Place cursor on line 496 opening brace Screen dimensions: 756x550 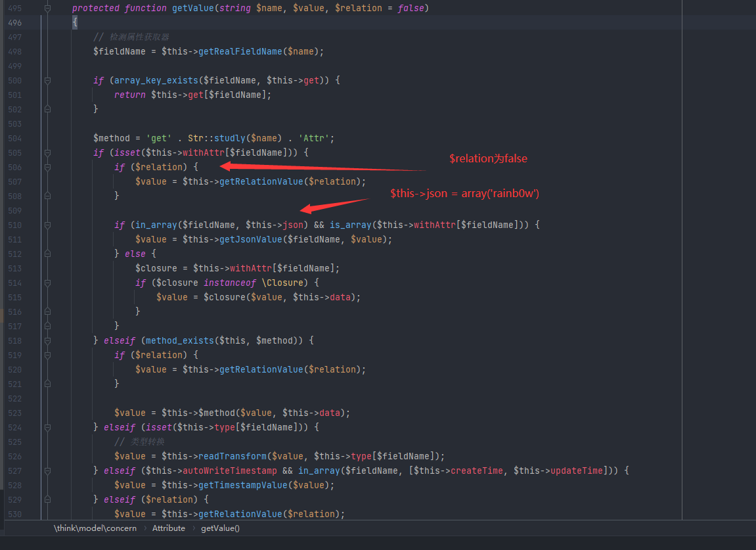[x=75, y=23]
